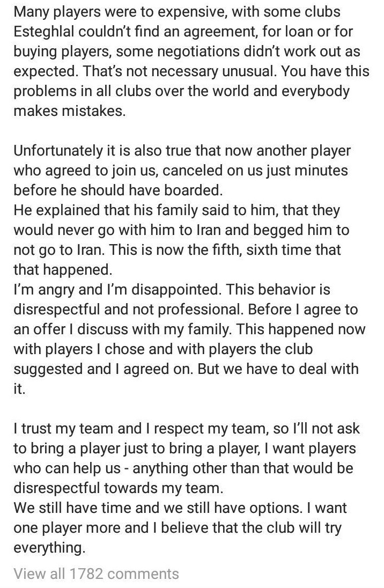Click the line 'makes mistakes.'
The image size is (384, 588).
[70, 111]
